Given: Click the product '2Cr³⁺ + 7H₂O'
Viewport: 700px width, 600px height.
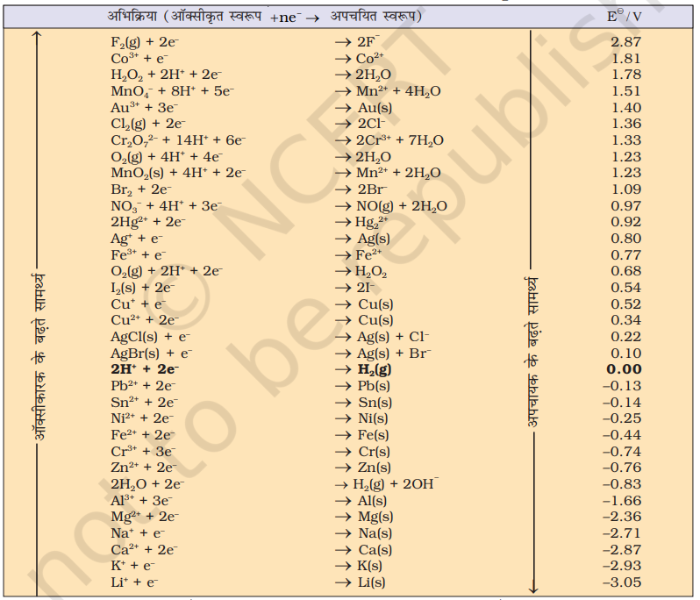Looking at the screenshot, I should tap(399, 140).
